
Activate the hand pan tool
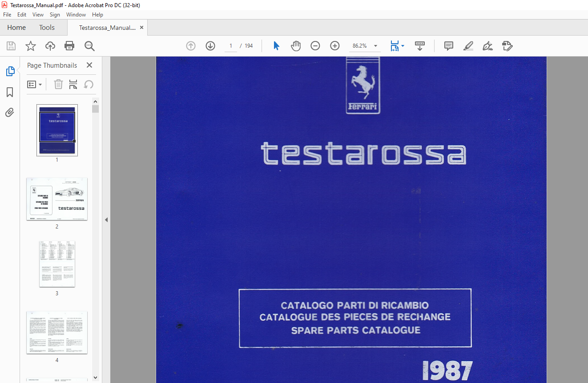point(296,46)
